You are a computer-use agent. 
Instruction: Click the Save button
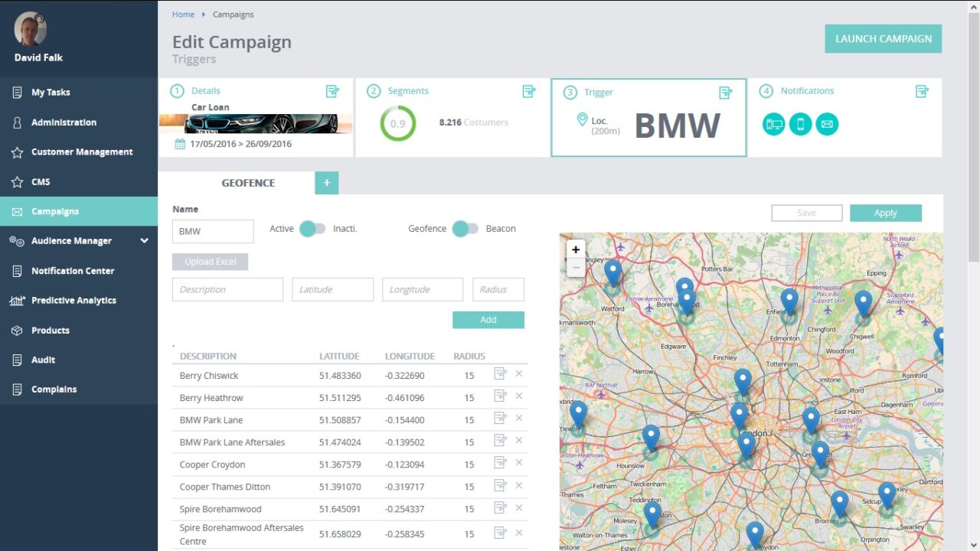(806, 213)
